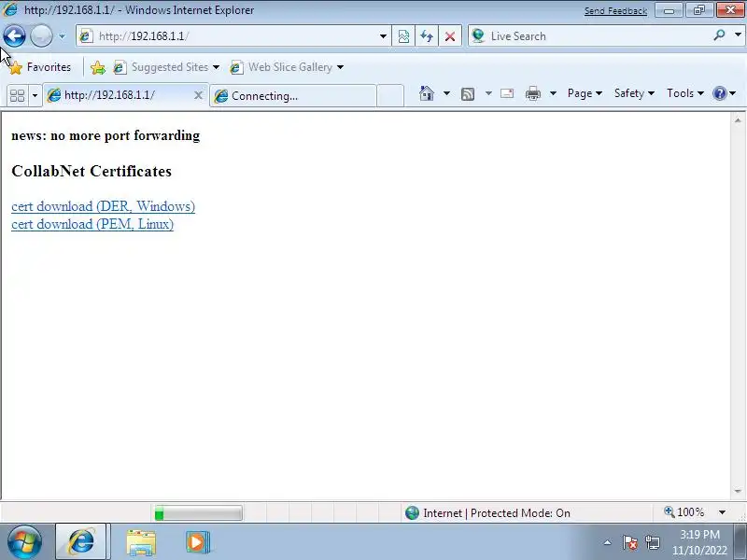
Task: Click the Quick Tabs grid icon
Action: tap(17, 95)
